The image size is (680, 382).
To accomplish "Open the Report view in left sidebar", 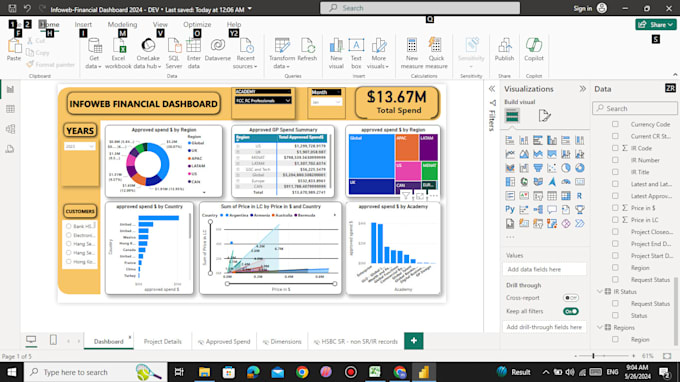I will point(10,89).
